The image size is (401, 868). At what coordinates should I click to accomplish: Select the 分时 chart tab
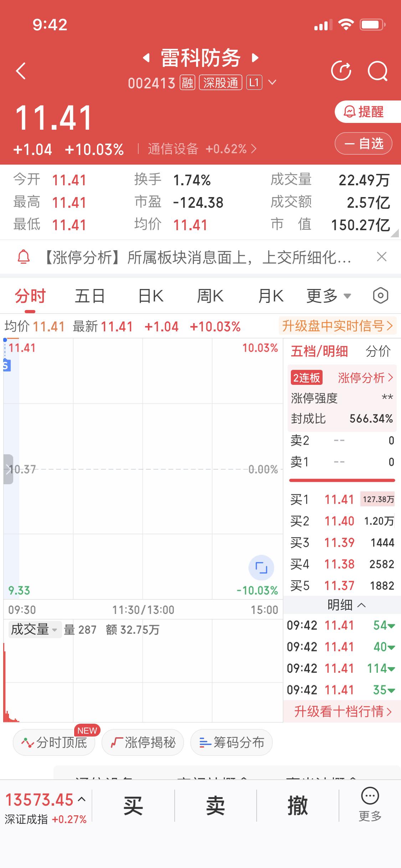tap(30, 296)
